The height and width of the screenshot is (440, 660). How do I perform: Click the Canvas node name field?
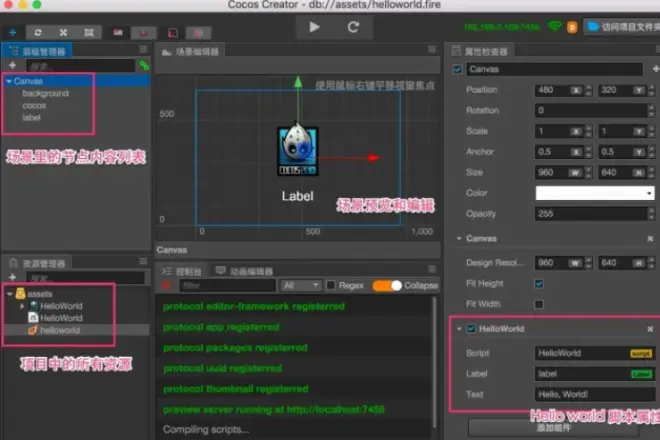pos(554,69)
